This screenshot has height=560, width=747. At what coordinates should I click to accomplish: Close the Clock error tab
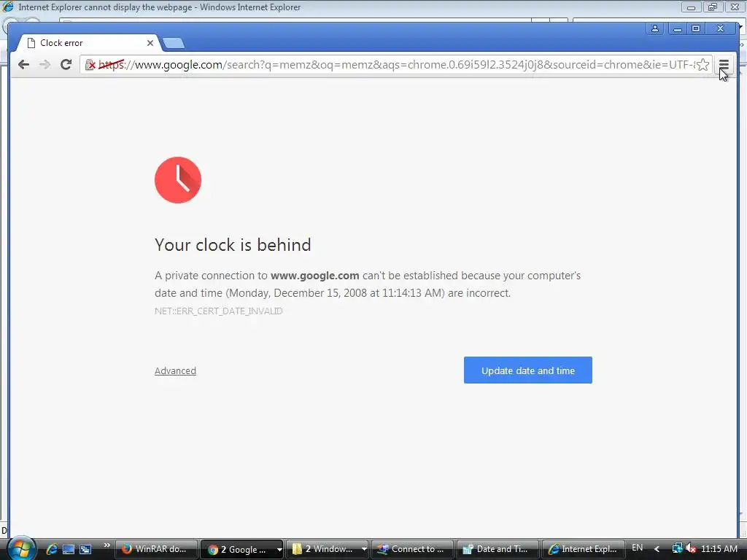coord(150,43)
